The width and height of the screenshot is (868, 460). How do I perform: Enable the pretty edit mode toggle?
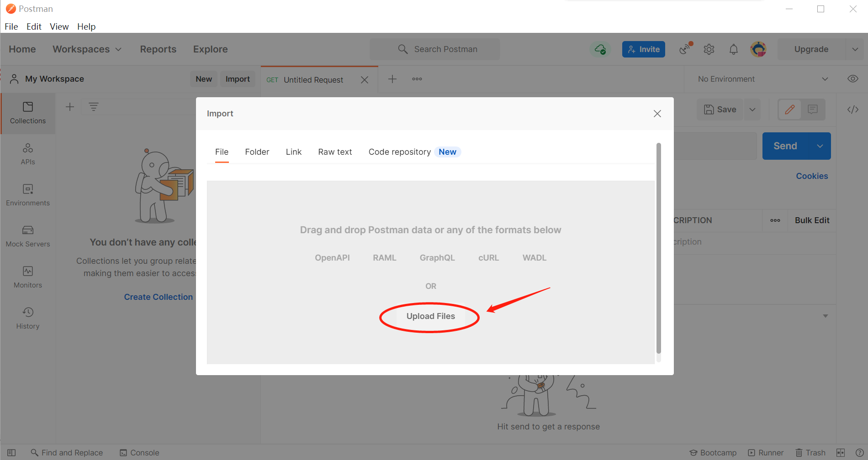tap(789, 110)
